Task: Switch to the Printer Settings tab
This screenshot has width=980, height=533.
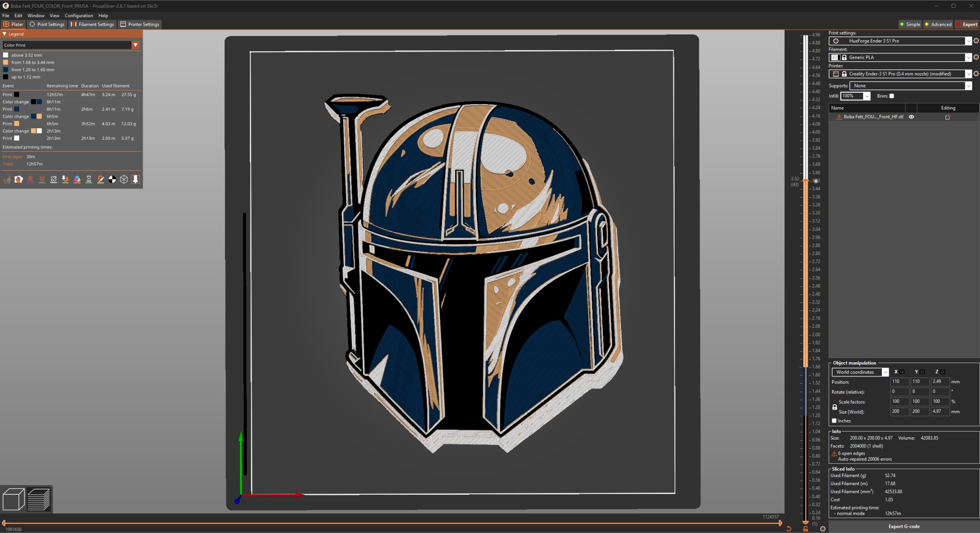Action: click(x=140, y=24)
